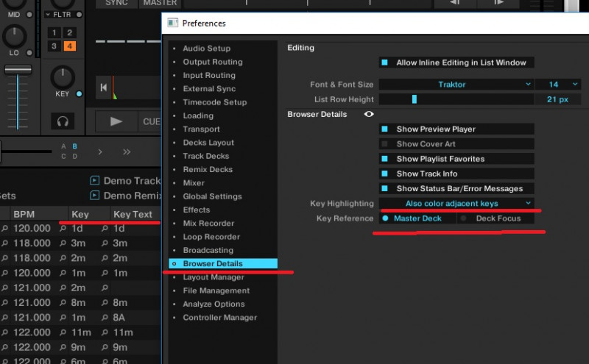Viewport: 589px width, 364px height.
Task: Toggle the MID kill button
Action: (x=29, y=15)
